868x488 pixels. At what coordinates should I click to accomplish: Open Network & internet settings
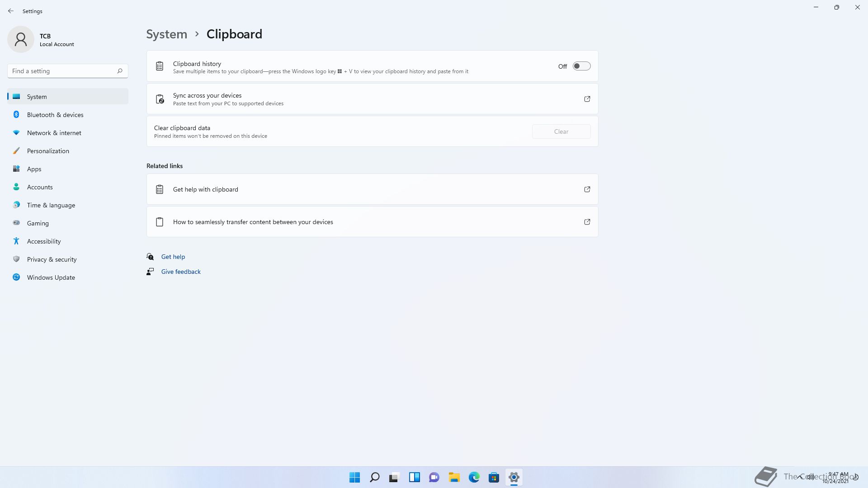point(54,133)
